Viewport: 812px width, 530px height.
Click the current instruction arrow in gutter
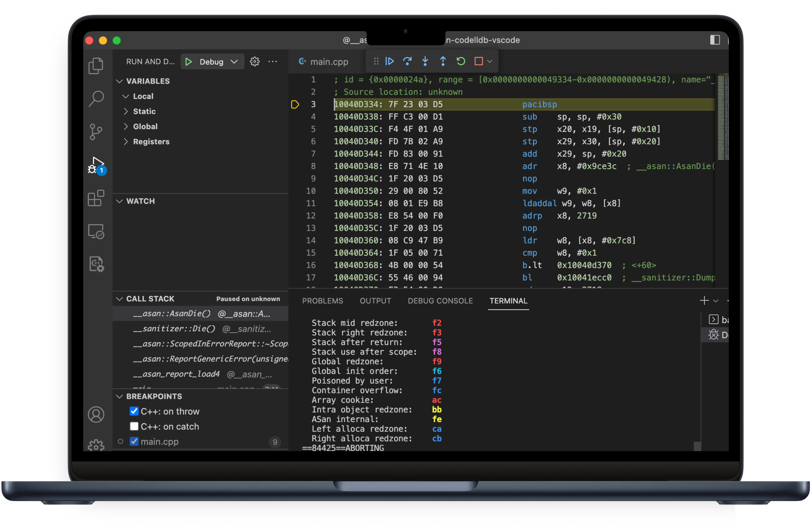pyautogui.click(x=295, y=104)
